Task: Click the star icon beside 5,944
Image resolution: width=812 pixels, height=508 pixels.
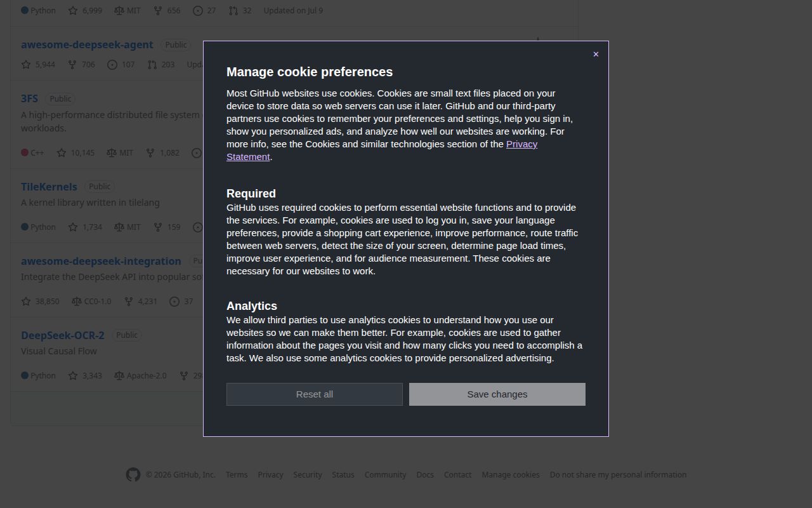Action: (x=26, y=65)
